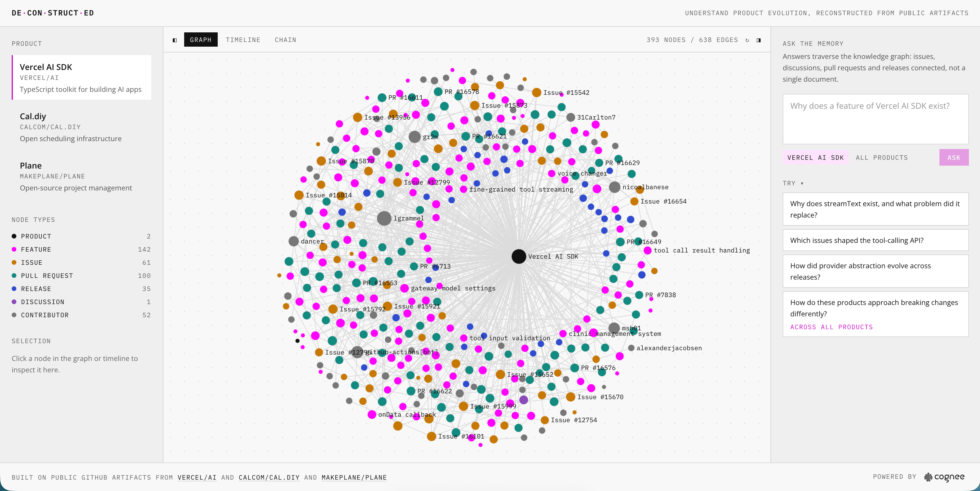
Task: Toggle the Product node type filter
Action: click(81, 236)
